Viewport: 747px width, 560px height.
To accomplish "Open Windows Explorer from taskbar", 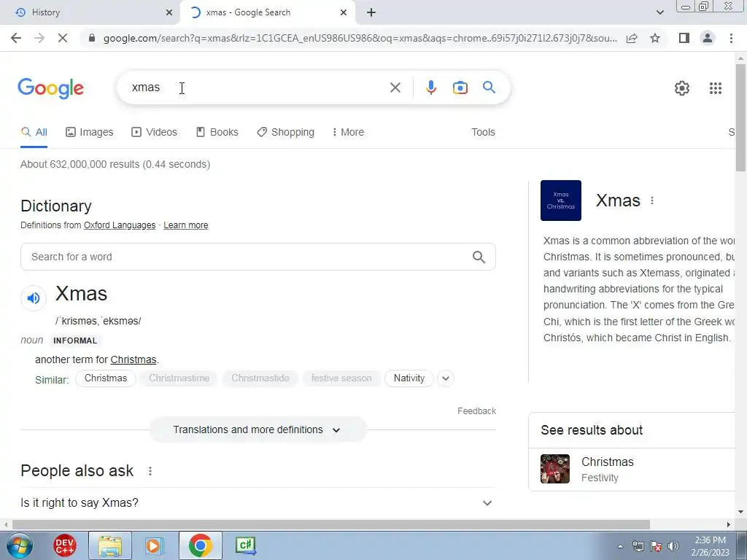I will [110, 545].
